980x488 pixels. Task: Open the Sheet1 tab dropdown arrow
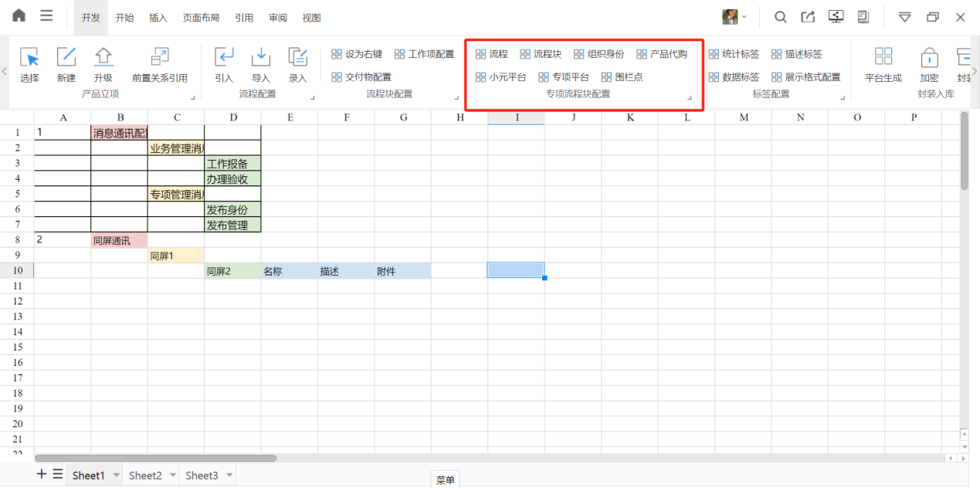pos(117,476)
